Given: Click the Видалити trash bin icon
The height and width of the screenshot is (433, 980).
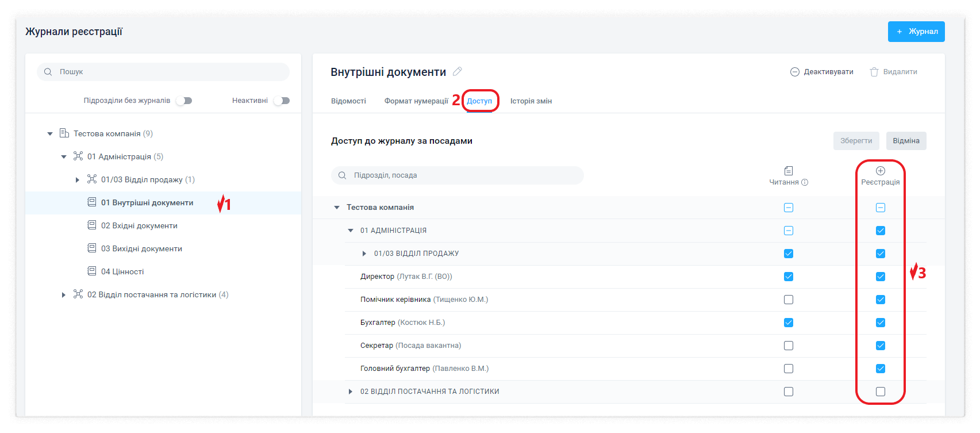Looking at the screenshot, I should tap(874, 72).
